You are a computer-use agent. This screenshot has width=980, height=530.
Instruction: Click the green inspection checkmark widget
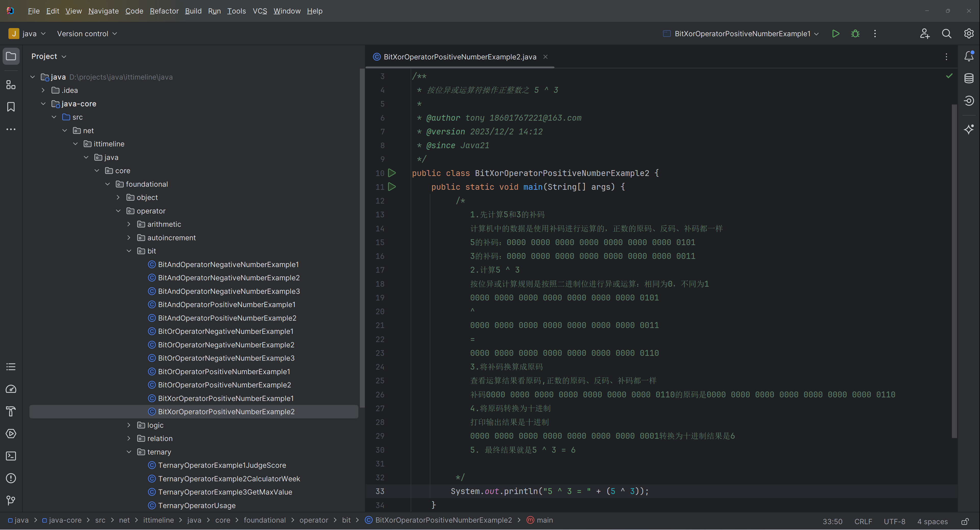[x=949, y=76]
